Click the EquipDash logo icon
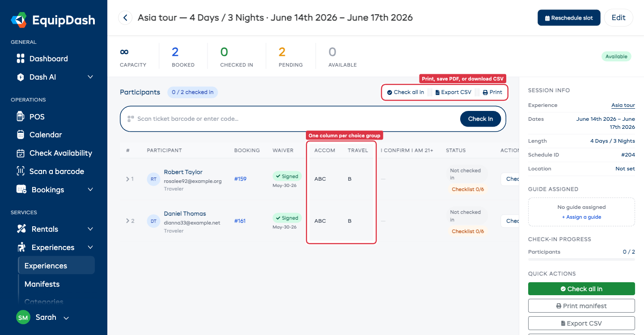Screen dimensions: 644x335 tap(19, 20)
